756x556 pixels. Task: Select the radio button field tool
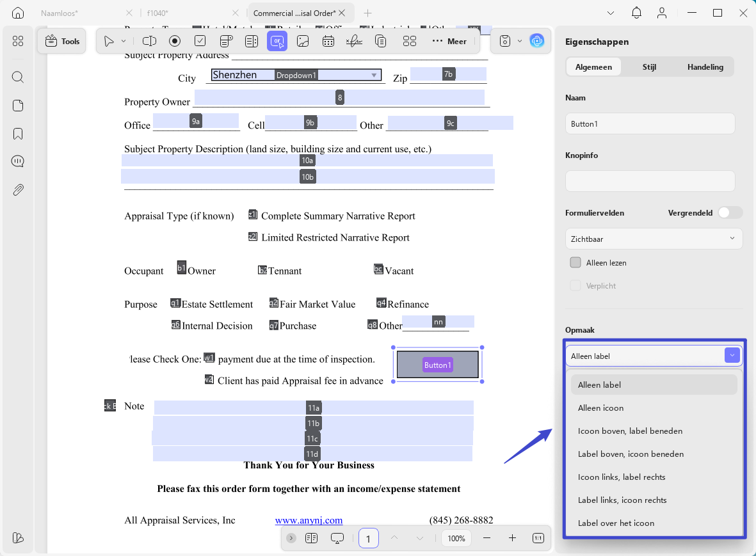click(175, 42)
